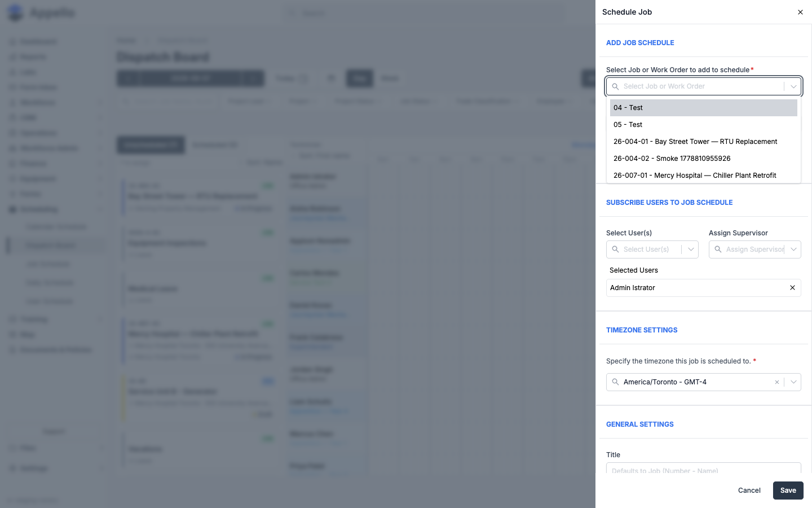812x508 pixels.
Task: Expand the Assign Supervisor dropdown arrow
Action: (x=793, y=249)
